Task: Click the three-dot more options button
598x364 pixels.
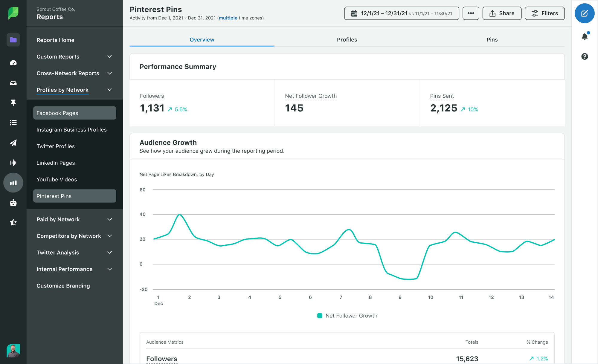Action: pyautogui.click(x=470, y=13)
